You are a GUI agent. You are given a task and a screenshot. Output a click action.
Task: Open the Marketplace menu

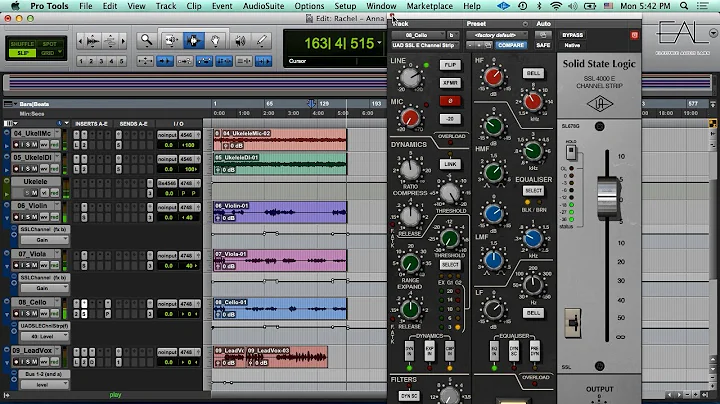[x=429, y=6]
